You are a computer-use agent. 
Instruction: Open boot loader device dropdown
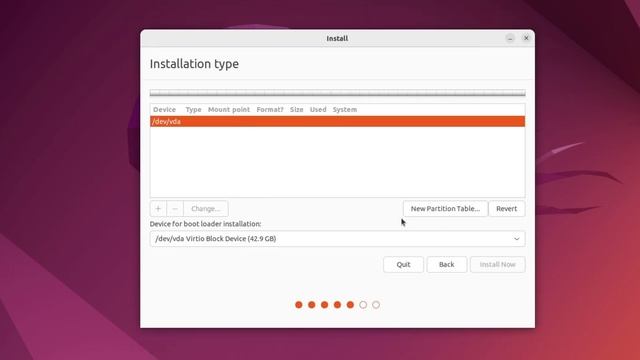click(x=337, y=239)
